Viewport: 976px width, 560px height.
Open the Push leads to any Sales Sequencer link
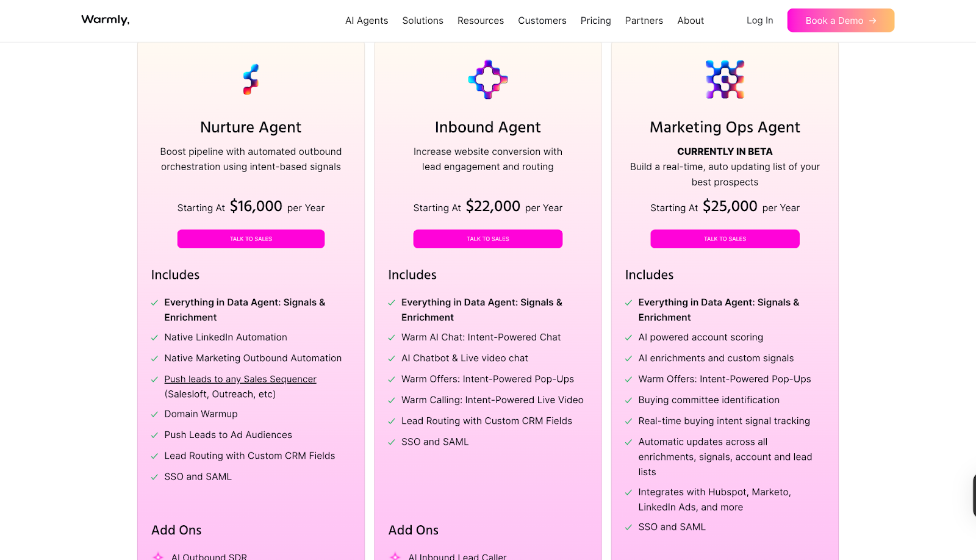point(240,379)
